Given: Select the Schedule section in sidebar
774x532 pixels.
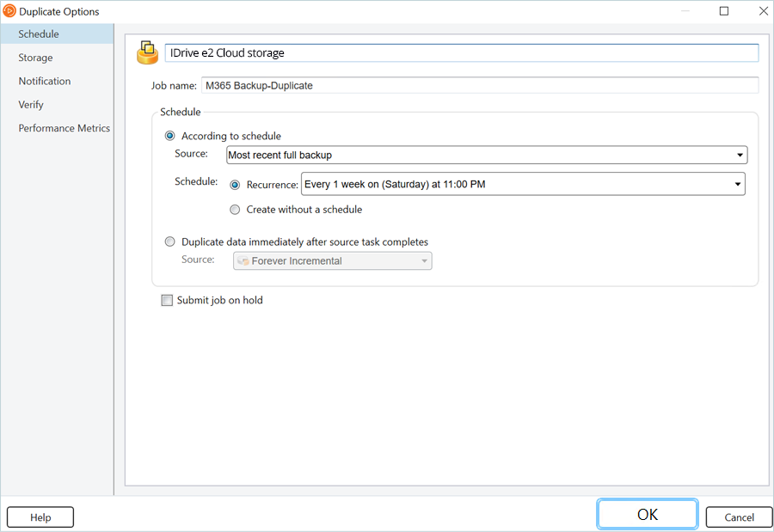Looking at the screenshot, I should (39, 34).
